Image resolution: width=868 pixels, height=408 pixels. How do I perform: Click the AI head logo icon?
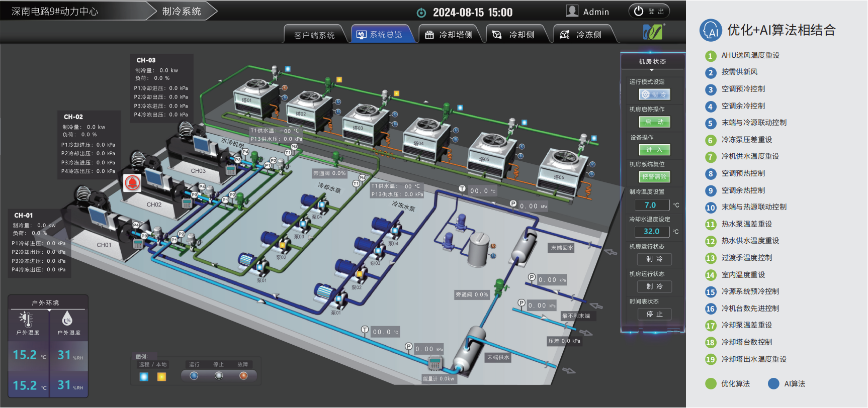pos(711,30)
